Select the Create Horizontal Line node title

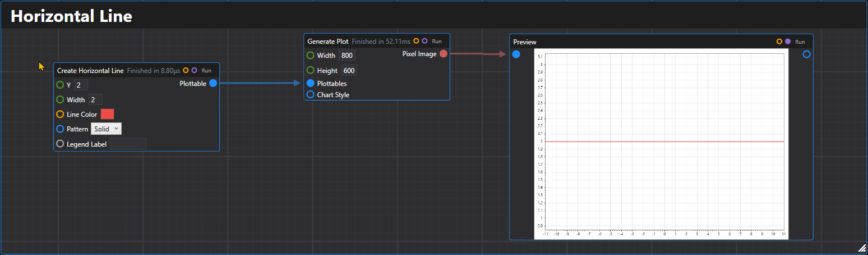point(90,71)
